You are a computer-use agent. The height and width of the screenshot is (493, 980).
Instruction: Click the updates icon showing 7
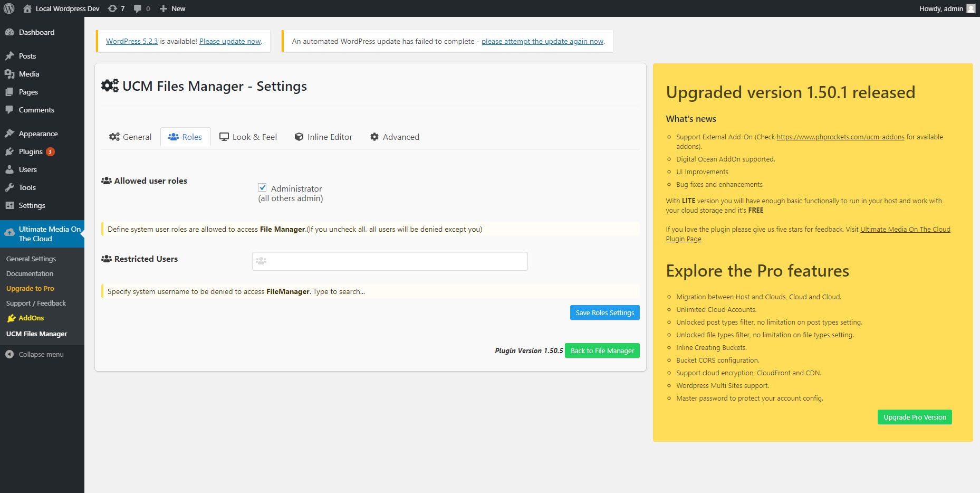pos(112,8)
